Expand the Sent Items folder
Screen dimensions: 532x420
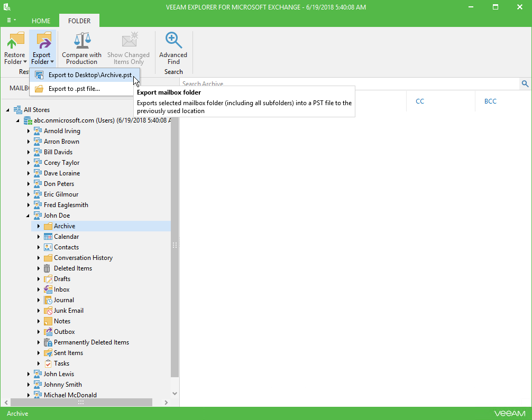pyautogui.click(x=39, y=353)
